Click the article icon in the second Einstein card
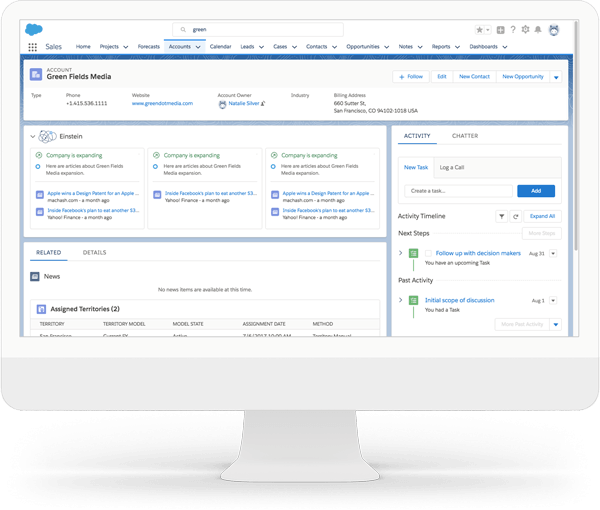 point(157,195)
